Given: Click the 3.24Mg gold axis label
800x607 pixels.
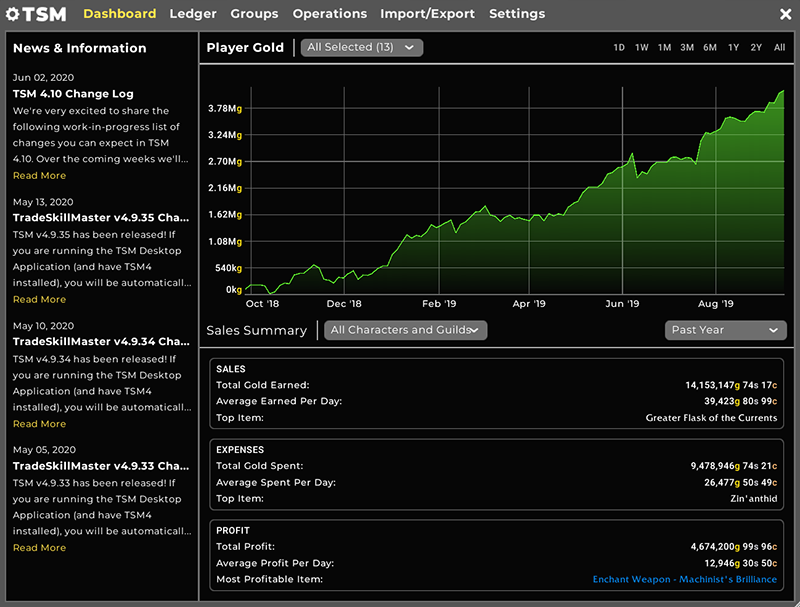Looking at the screenshot, I should (225, 135).
